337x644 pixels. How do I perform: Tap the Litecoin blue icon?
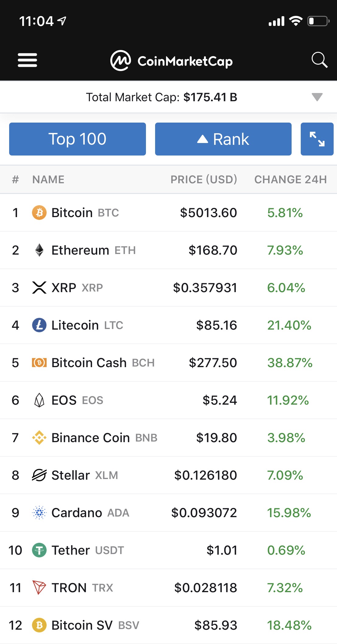tap(39, 325)
